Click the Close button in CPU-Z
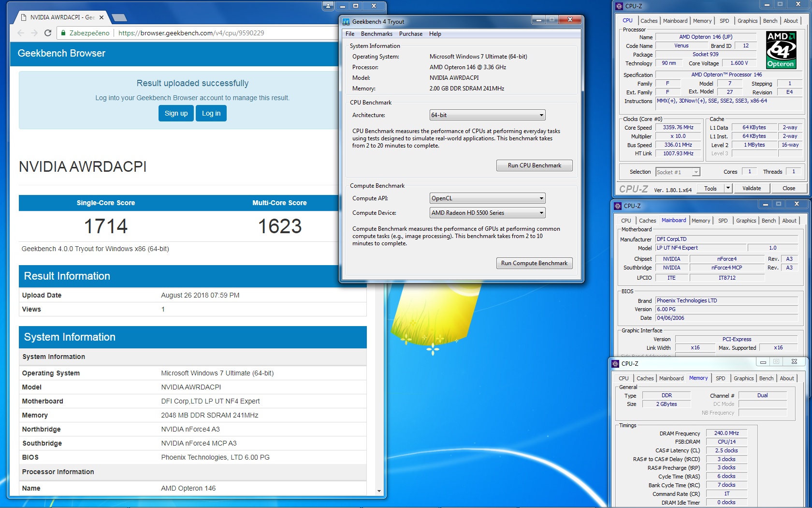 pos(789,188)
